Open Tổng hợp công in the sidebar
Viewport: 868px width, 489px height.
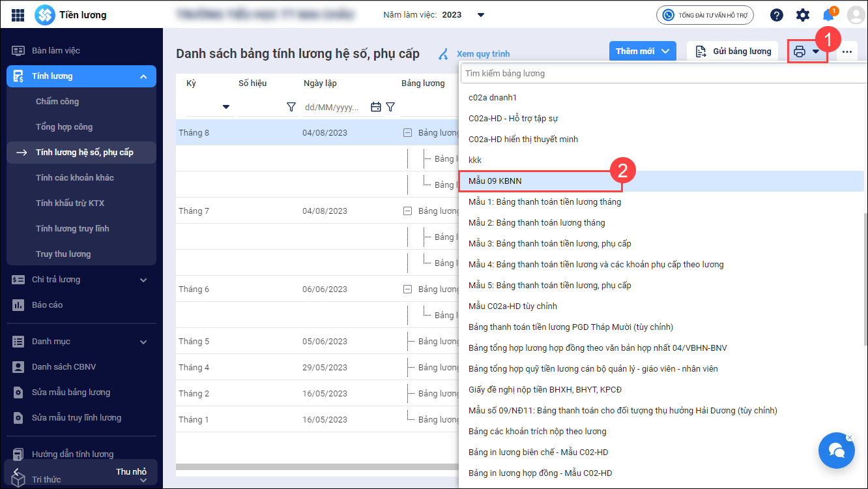(64, 126)
